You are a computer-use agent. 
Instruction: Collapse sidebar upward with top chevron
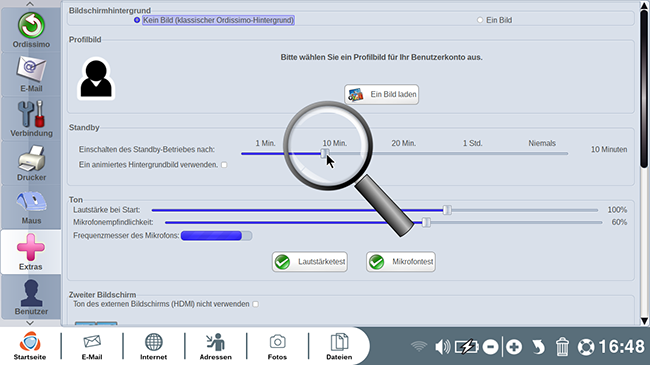[30, 4]
